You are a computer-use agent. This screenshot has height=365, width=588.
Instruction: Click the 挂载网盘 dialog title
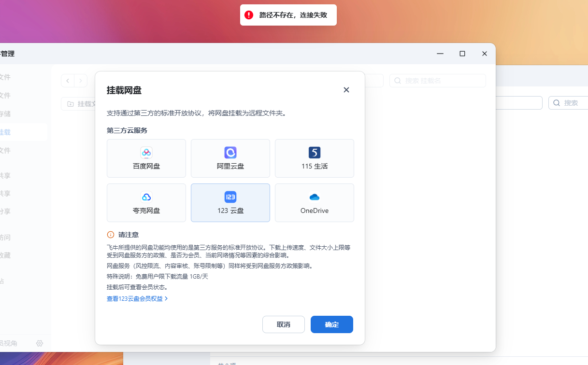tap(124, 90)
